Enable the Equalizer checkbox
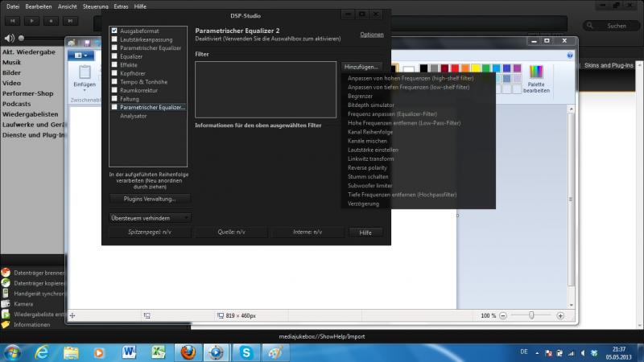This screenshot has width=644, height=362. click(114, 56)
